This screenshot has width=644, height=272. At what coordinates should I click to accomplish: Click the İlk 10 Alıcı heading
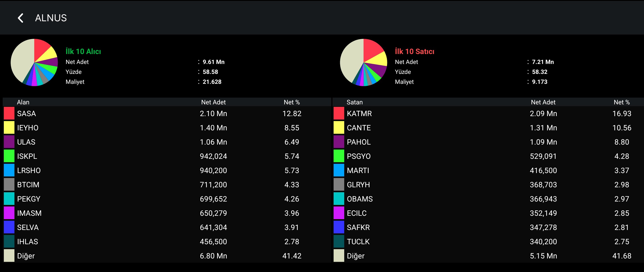[x=83, y=51]
